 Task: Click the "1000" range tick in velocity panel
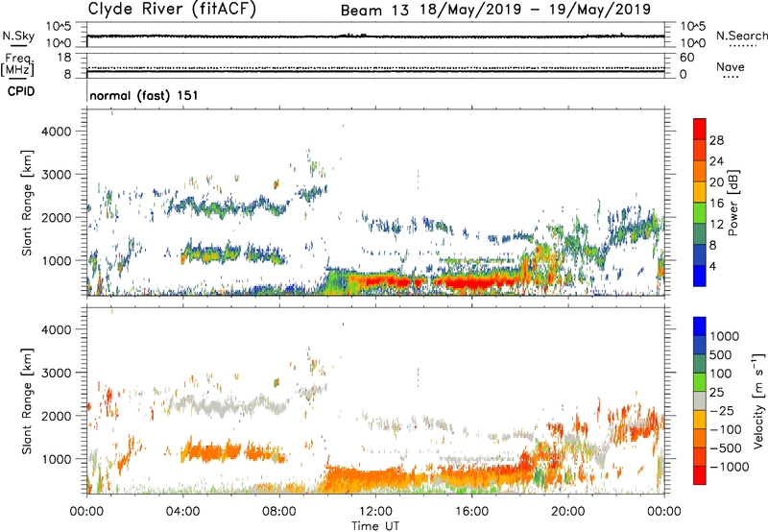(x=57, y=459)
